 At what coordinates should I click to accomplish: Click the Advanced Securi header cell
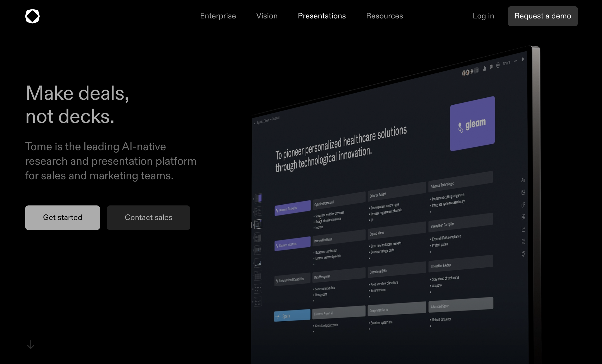pyautogui.click(x=460, y=304)
